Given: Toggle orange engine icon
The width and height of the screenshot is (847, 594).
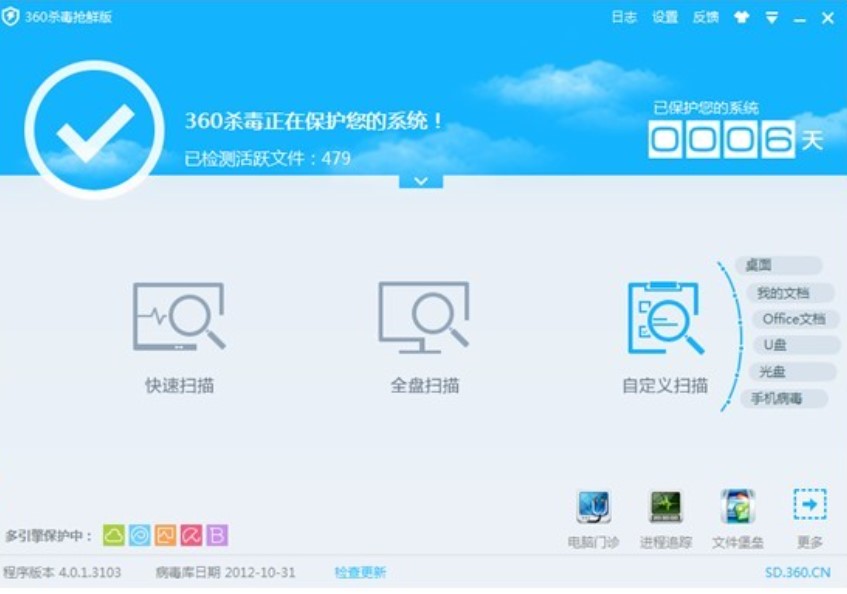Looking at the screenshot, I should [165, 535].
